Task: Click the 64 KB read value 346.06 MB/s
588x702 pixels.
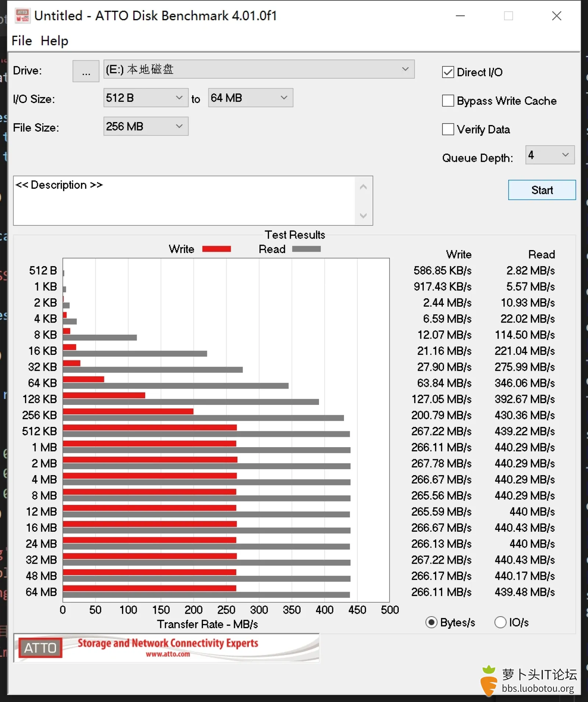Action: 525,383
